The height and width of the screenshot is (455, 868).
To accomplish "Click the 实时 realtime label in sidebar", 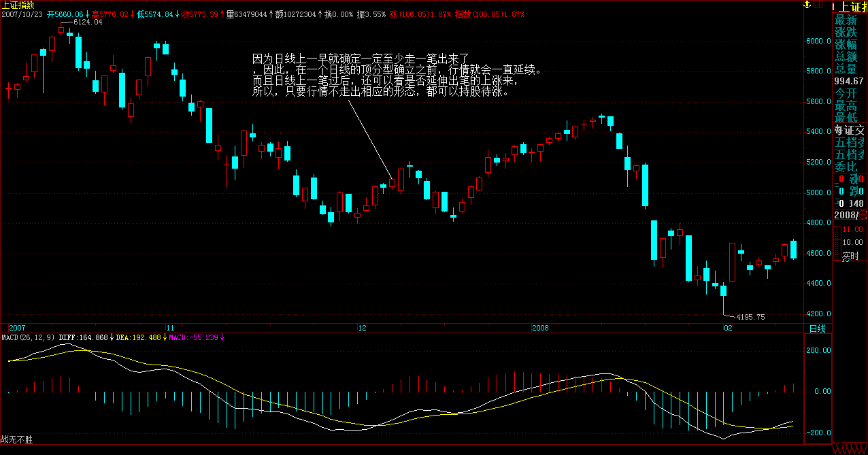I will coord(850,256).
